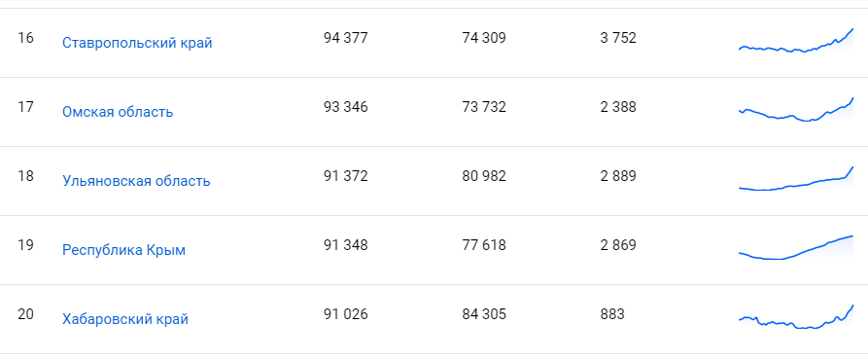This screenshot has width=868, height=360.
Task: Select the value 94 377 in row 16
Action: (x=345, y=38)
